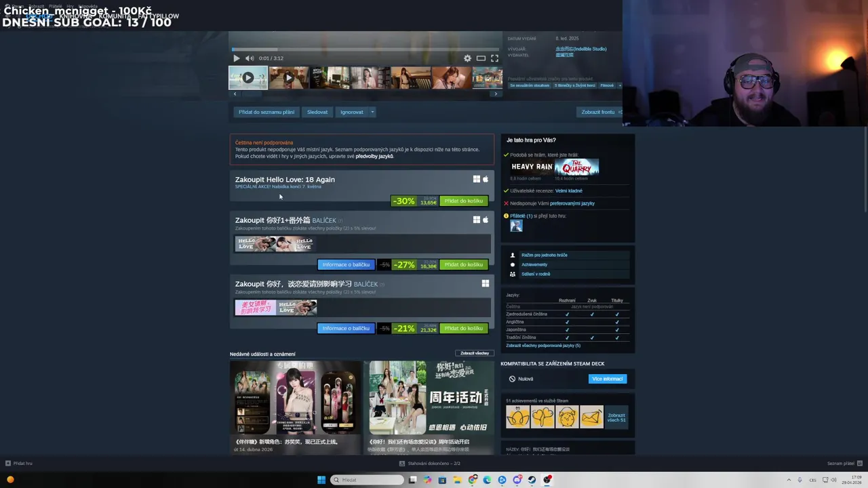The width and height of the screenshot is (868, 488).
Task: Open the fourth screenshot thumbnail in the media strip
Action: (370, 78)
